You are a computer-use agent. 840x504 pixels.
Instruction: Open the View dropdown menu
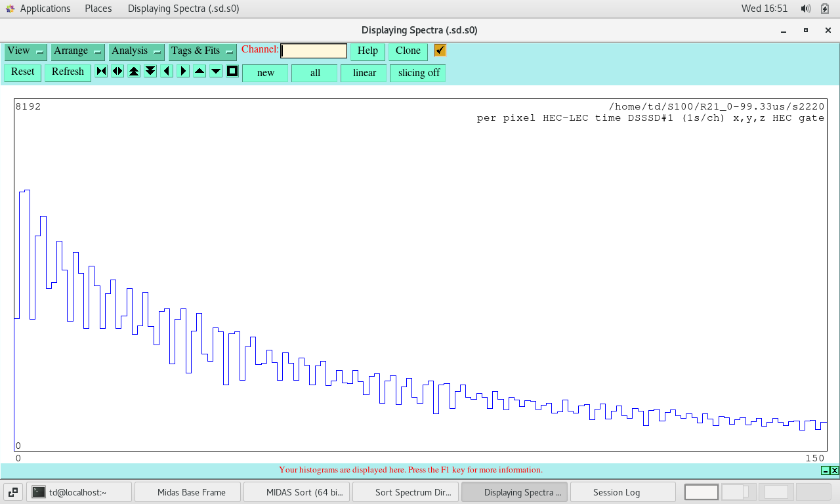coord(26,51)
